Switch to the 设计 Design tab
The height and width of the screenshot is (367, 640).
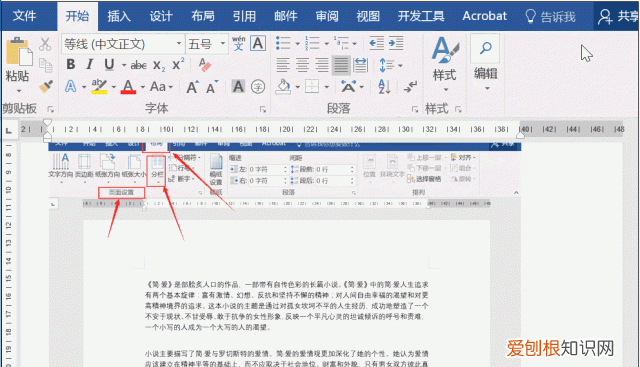pyautogui.click(x=161, y=16)
